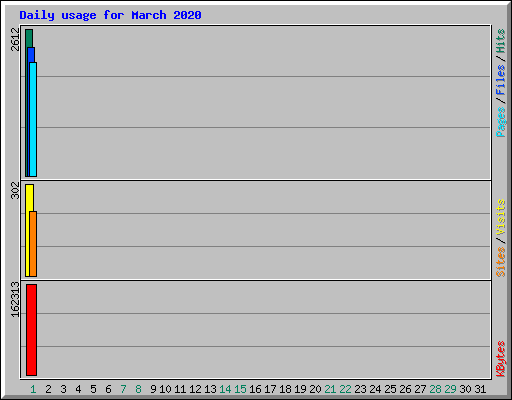The width and height of the screenshot is (512, 400).
Task: Click the 302 axis value
Action: (x=15, y=190)
